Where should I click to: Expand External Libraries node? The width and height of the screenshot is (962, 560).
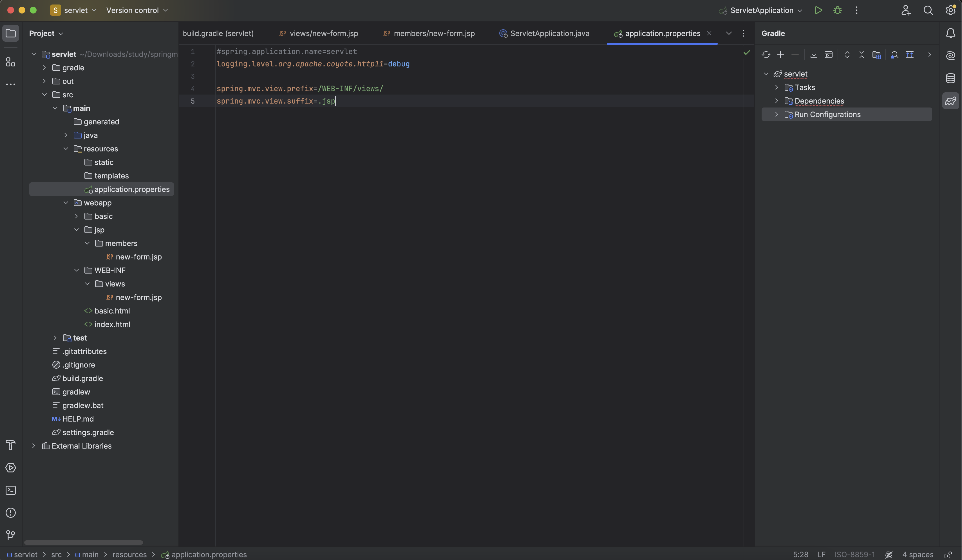click(33, 446)
